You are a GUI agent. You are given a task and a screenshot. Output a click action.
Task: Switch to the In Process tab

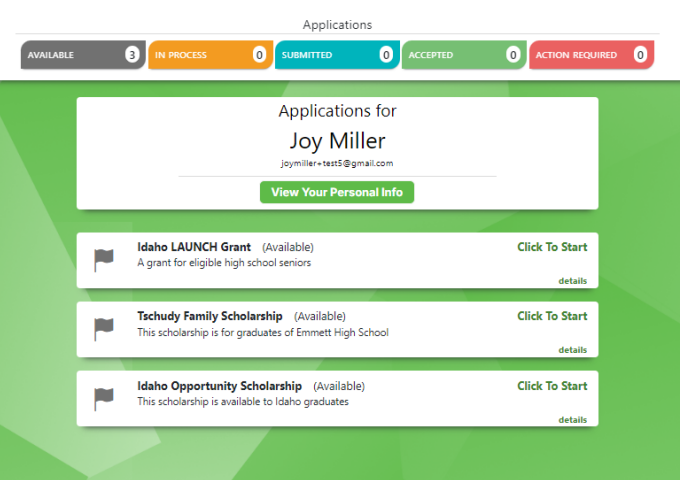point(209,55)
